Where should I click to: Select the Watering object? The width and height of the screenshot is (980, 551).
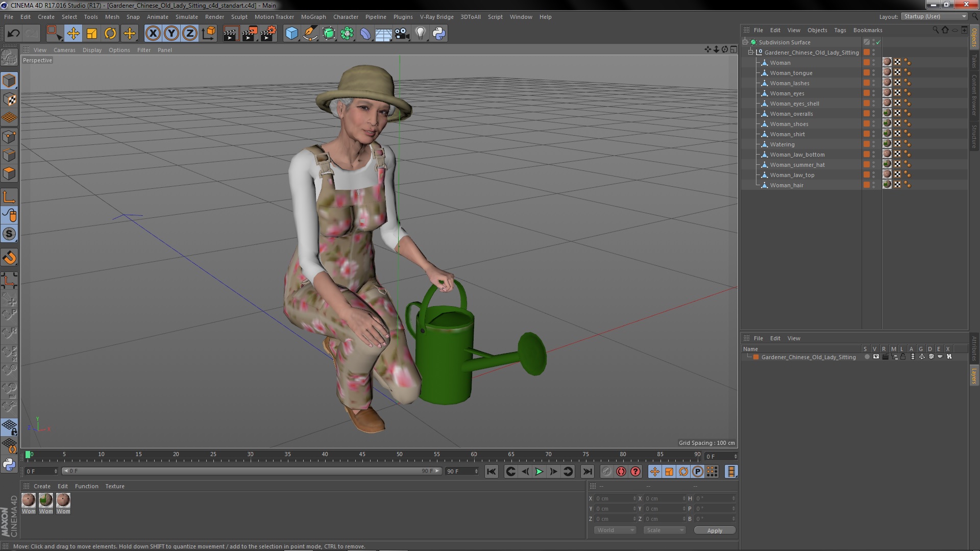(x=782, y=144)
